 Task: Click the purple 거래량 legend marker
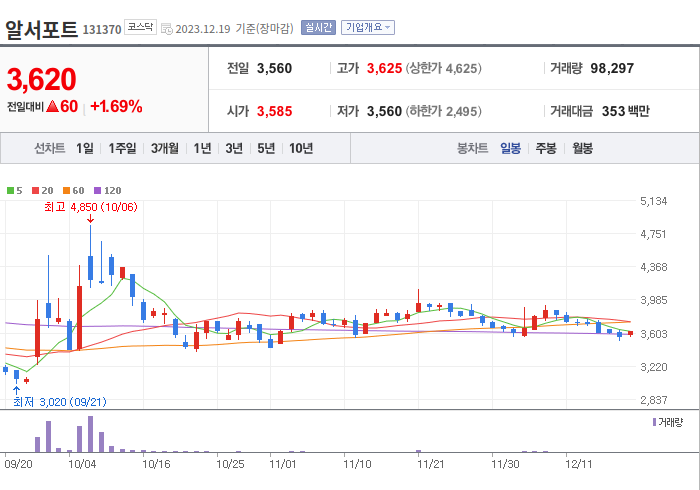(x=654, y=422)
